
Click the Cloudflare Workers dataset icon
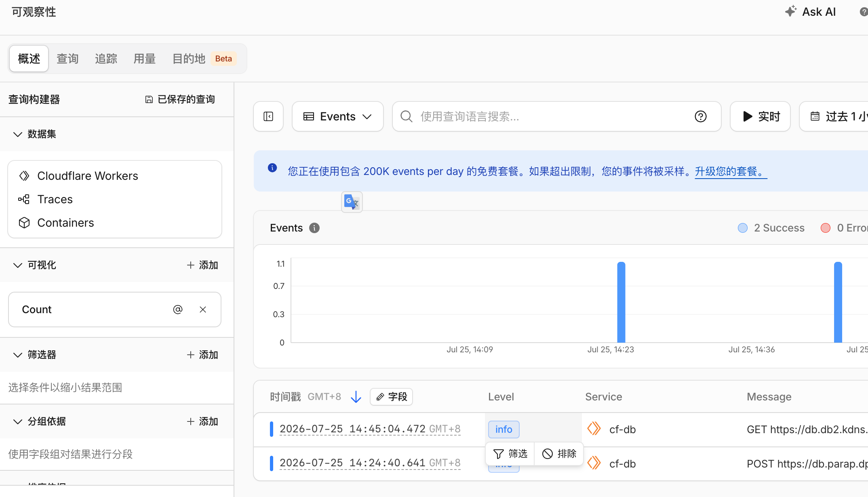[24, 176]
